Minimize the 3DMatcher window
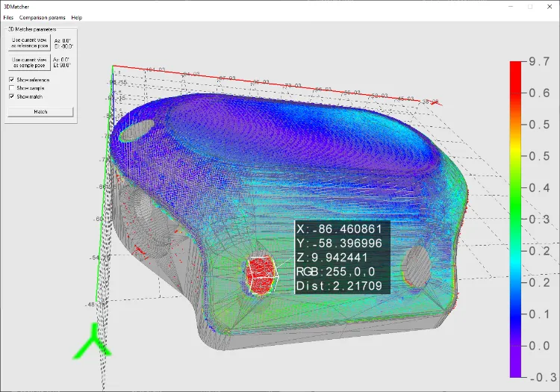Viewport: 560px width, 392px height. coord(511,7)
